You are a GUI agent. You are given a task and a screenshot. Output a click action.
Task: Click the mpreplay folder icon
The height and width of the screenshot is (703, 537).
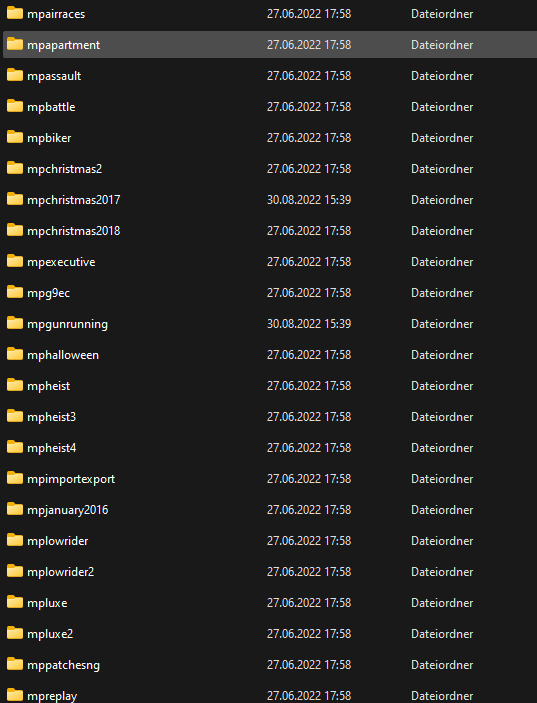pos(15,695)
